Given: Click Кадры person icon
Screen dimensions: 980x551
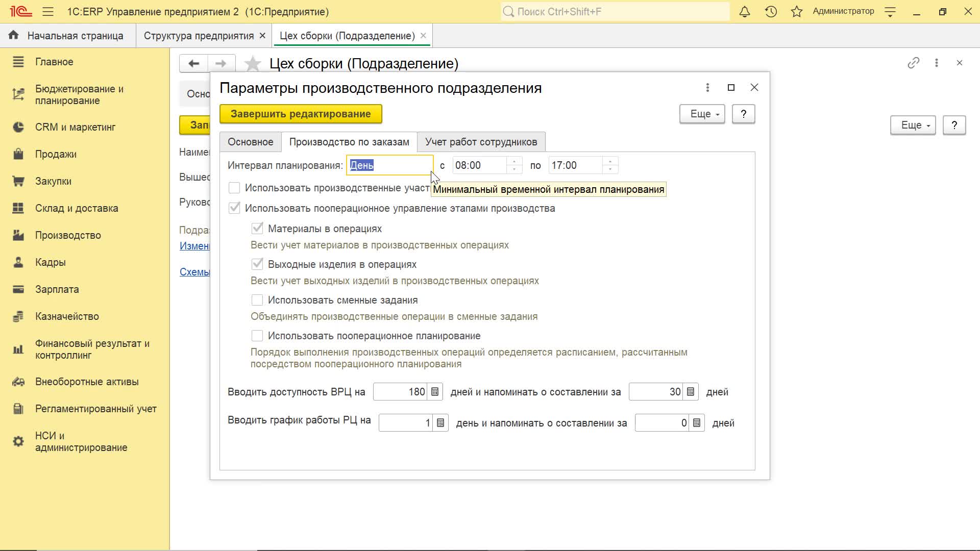Looking at the screenshot, I should [x=18, y=262].
